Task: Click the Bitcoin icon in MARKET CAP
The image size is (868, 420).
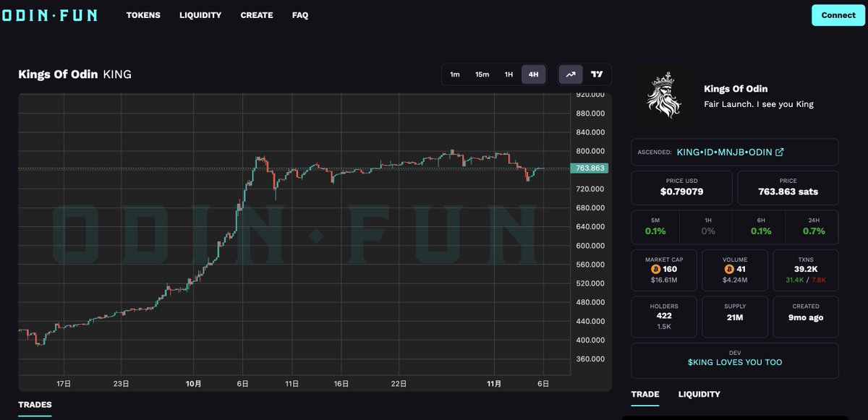Action: click(655, 269)
